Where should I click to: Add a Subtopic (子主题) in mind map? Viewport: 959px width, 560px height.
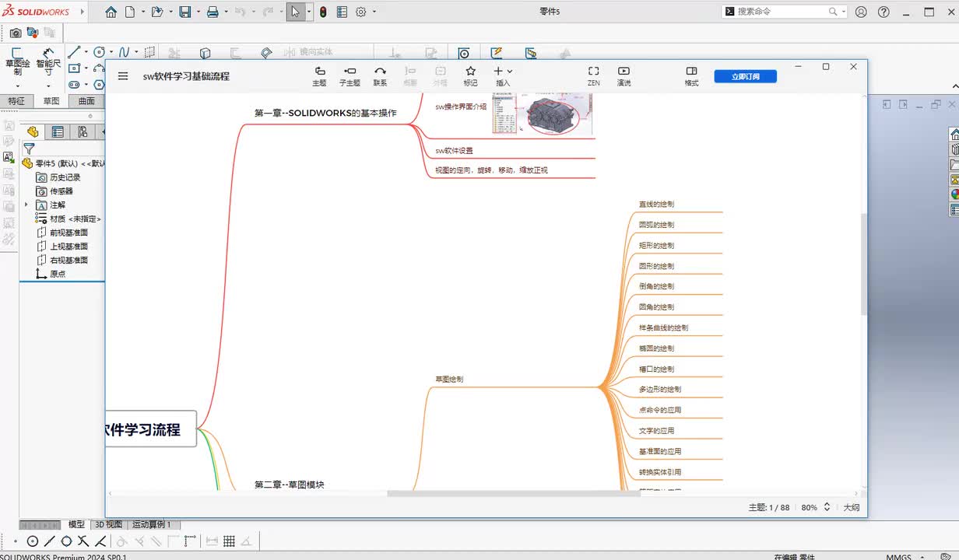[350, 76]
